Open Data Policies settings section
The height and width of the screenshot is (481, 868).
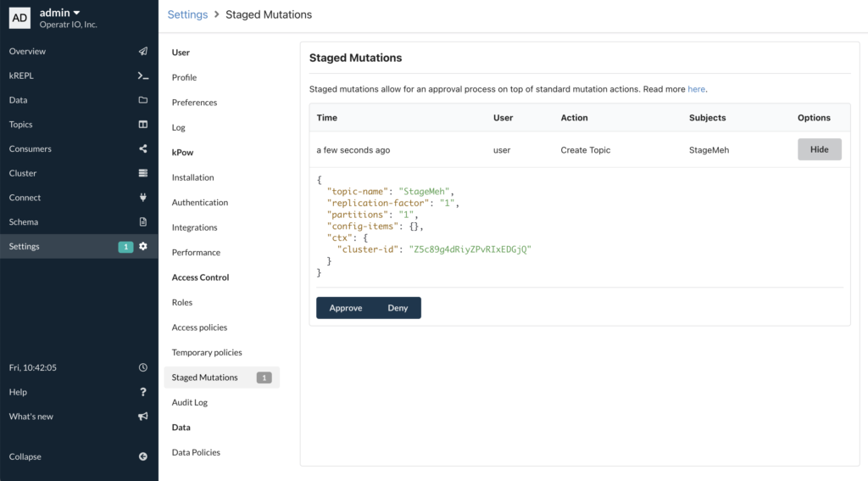tap(196, 452)
